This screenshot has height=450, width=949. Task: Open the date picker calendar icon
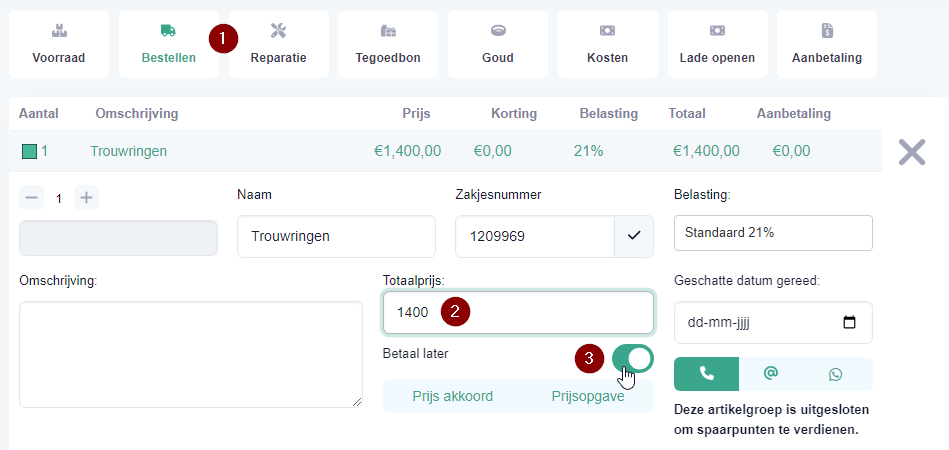tap(850, 322)
